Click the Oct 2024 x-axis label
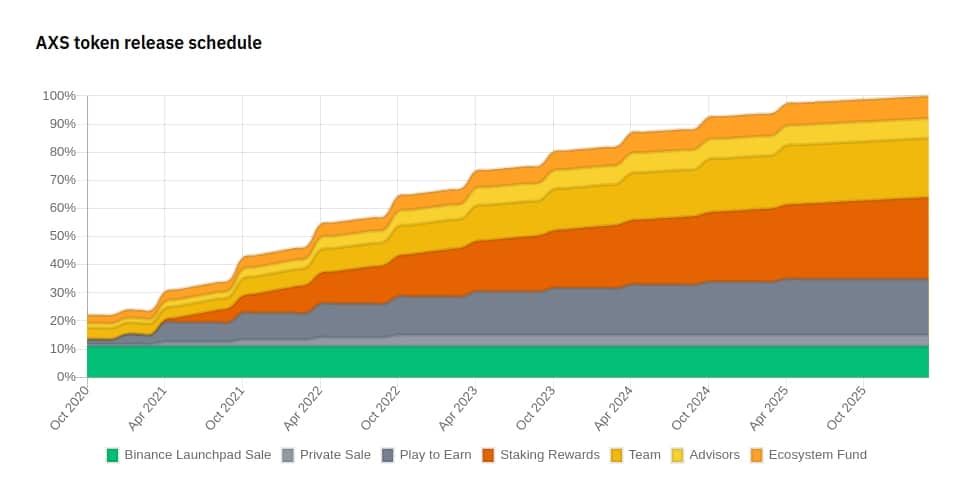The width and height of the screenshot is (978, 501). coord(690,407)
